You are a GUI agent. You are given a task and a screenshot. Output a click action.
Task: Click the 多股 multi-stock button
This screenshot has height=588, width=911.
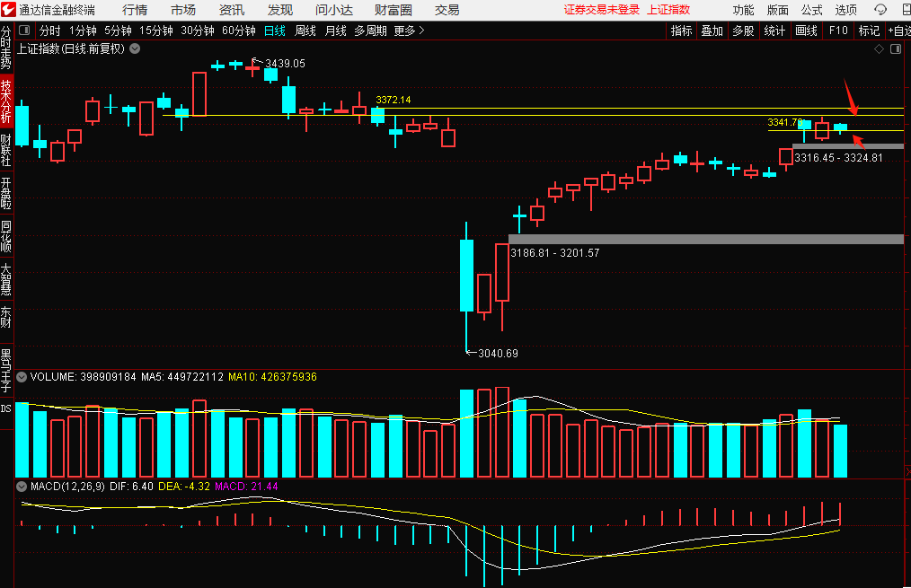click(x=743, y=31)
